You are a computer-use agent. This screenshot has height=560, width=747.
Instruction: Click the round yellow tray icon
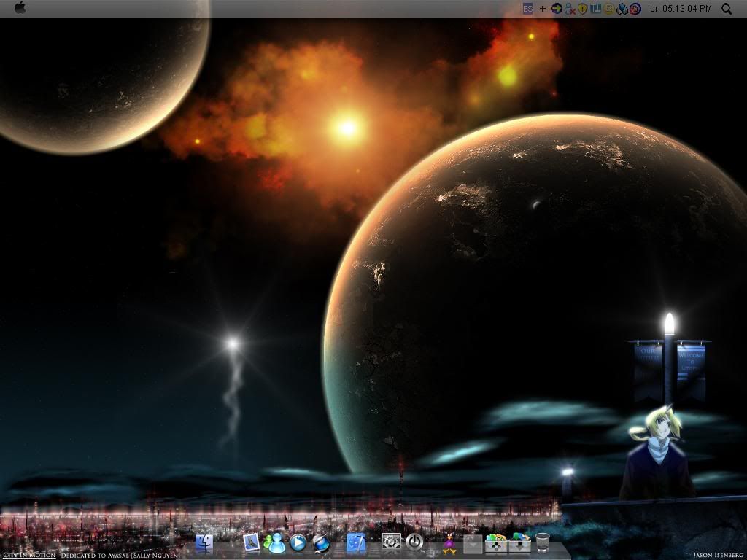click(608, 9)
